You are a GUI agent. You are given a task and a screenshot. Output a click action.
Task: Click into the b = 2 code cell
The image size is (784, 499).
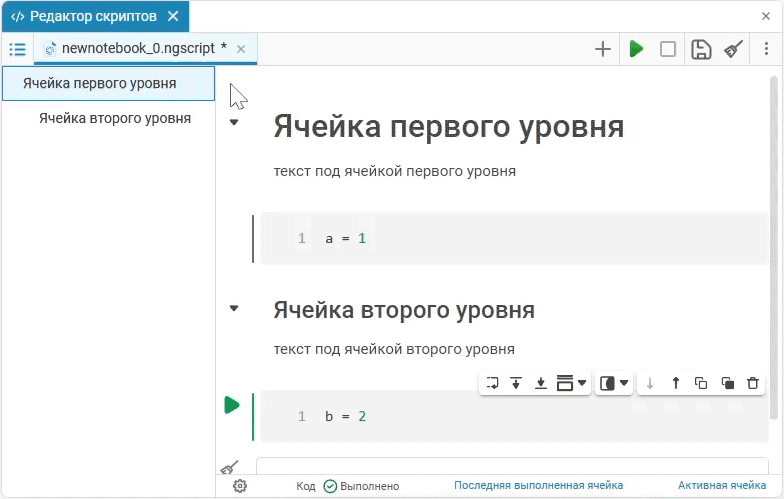514,416
